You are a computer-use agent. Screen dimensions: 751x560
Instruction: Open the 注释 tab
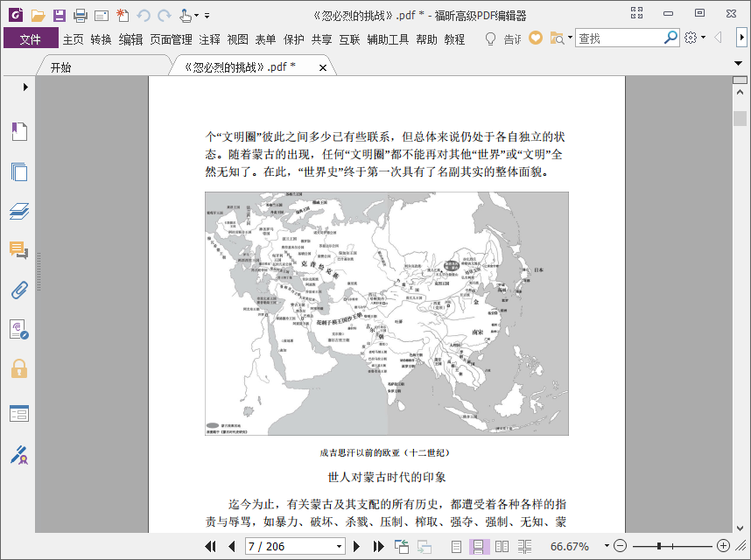[x=209, y=39]
